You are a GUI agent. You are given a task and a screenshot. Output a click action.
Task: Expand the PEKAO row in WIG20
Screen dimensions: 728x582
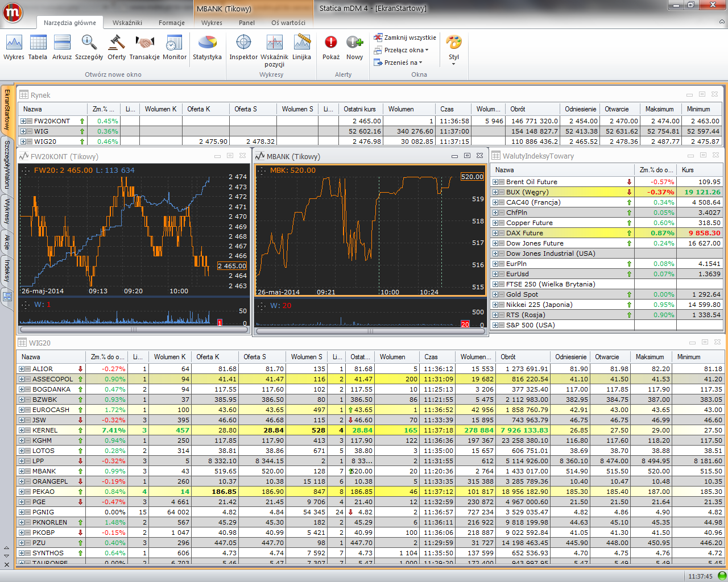22,492
